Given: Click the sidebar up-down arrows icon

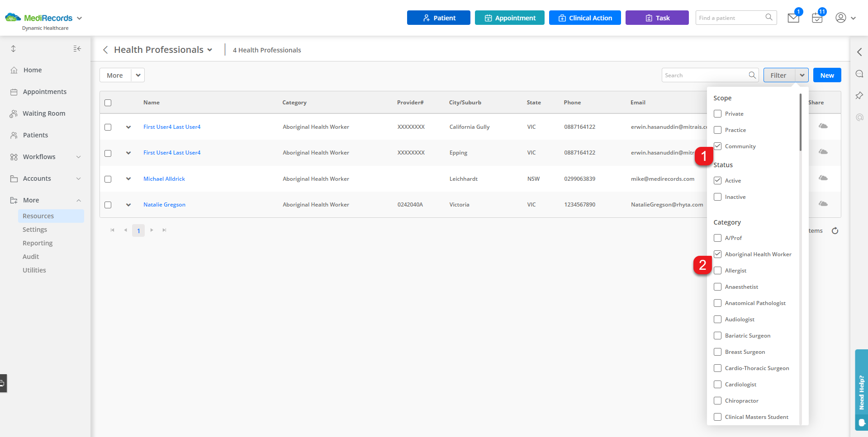Looking at the screenshot, I should tap(14, 48).
